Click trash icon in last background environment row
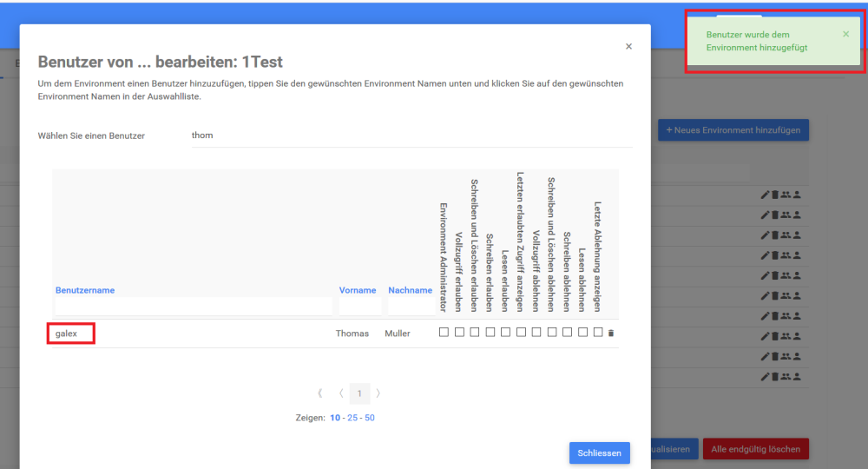Image resolution: width=868 pixels, height=469 pixels. pyautogui.click(x=775, y=377)
